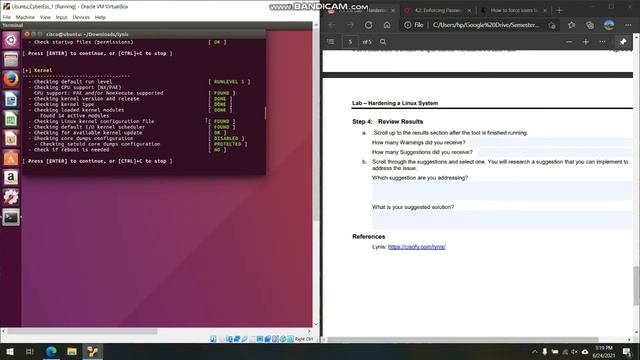This screenshot has height=360, width=640.
Task: Open VirtualBox Devices menu
Action: click(x=81, y=17)
